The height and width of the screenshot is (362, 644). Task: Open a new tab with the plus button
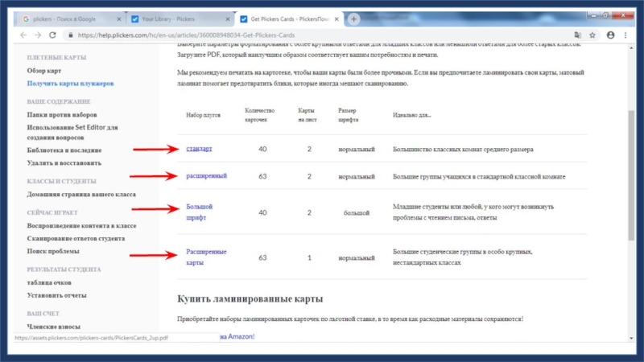coord(353,19)
